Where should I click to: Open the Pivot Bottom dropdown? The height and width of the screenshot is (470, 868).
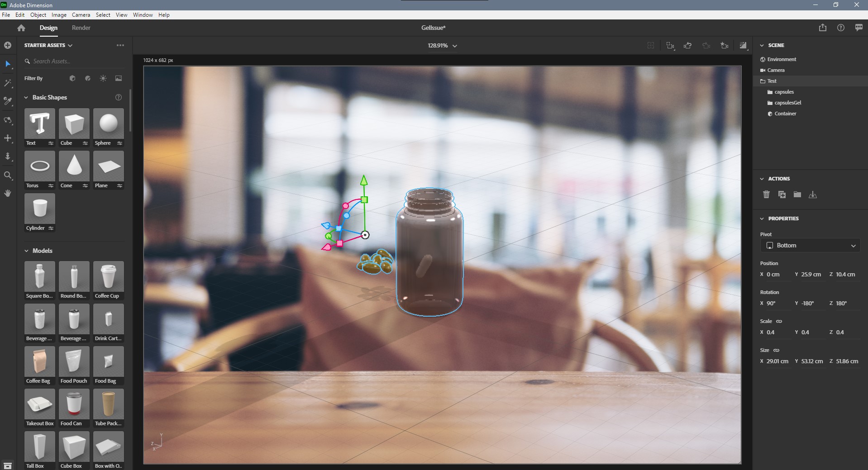coord(810,245)
